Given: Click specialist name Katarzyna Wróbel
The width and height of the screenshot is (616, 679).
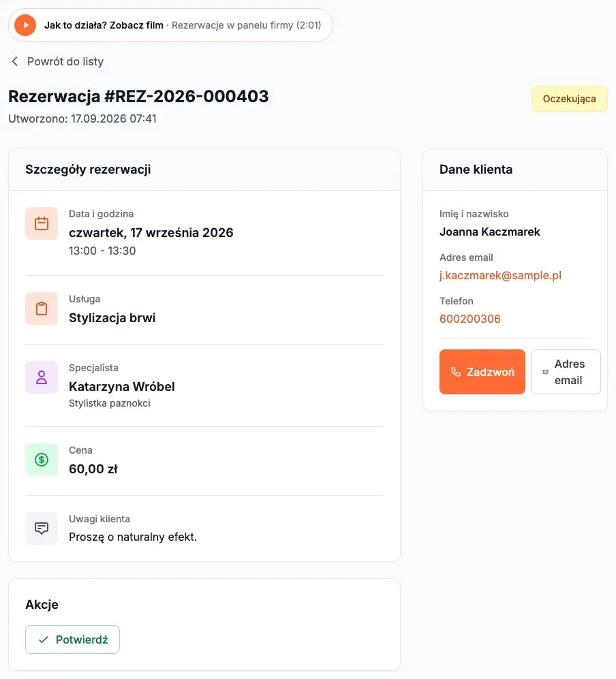Looking at the screenshot, I should pyautogui.click(x=122, y=386).
